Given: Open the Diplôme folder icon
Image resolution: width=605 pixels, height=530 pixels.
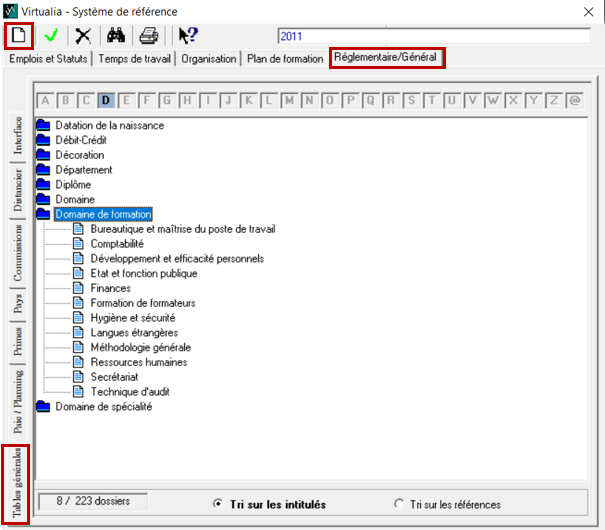Looking at the screenshot, I should click(43, 185).
